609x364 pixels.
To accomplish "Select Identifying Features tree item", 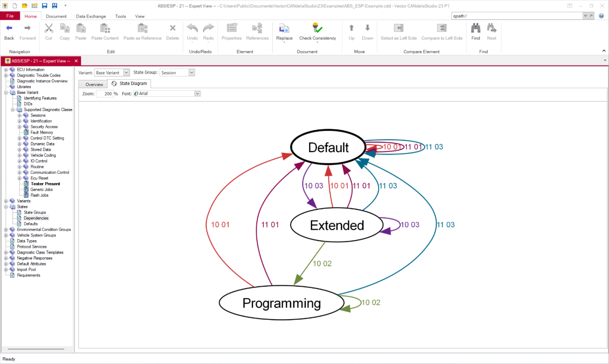I will point(40,98).
